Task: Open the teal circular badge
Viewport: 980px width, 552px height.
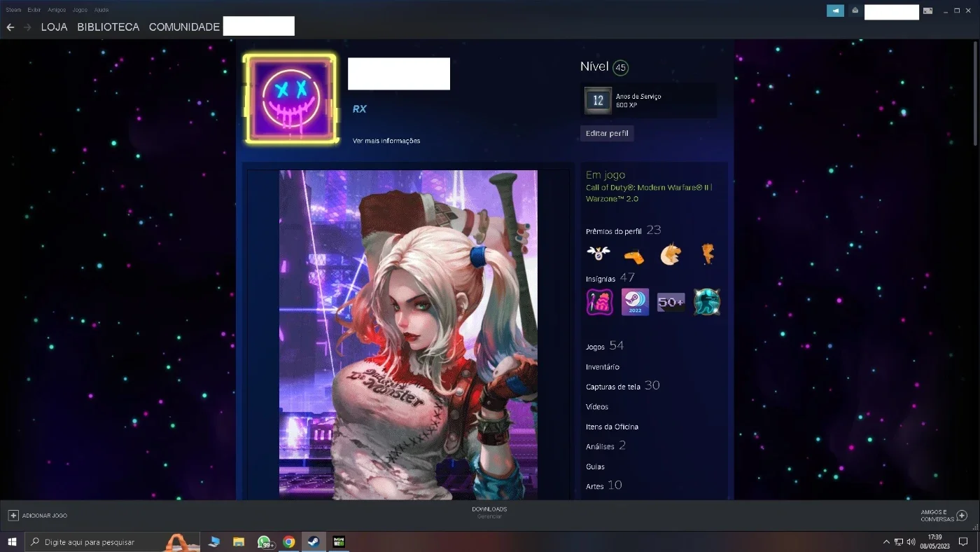Action: click(x=707, y=302)
